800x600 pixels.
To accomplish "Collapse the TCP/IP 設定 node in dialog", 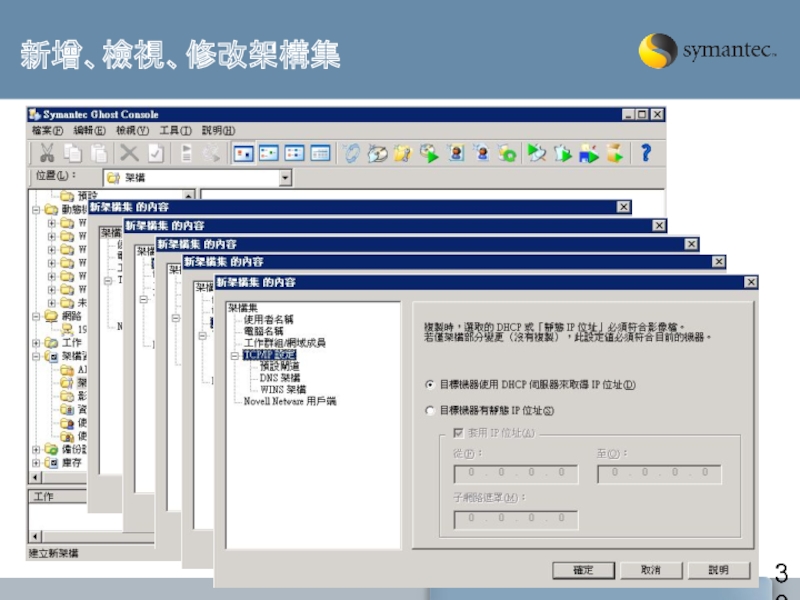I will [x=235, y=355].
